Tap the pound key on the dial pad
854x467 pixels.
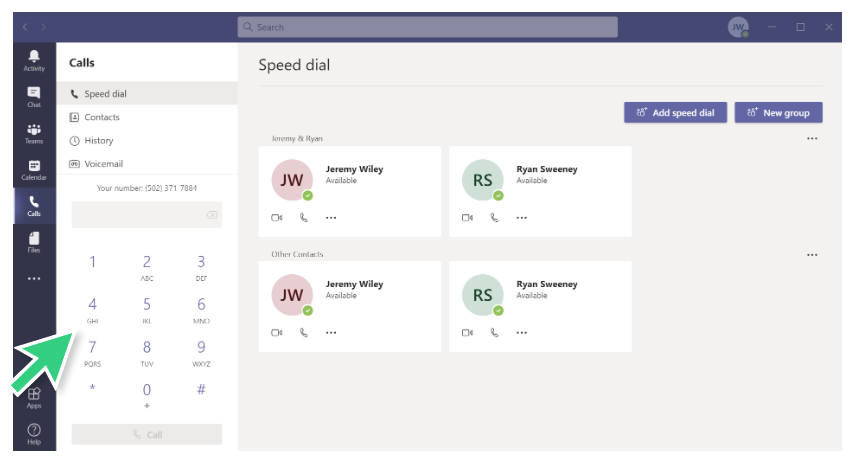pyautogui.click(x=202, y=389)
